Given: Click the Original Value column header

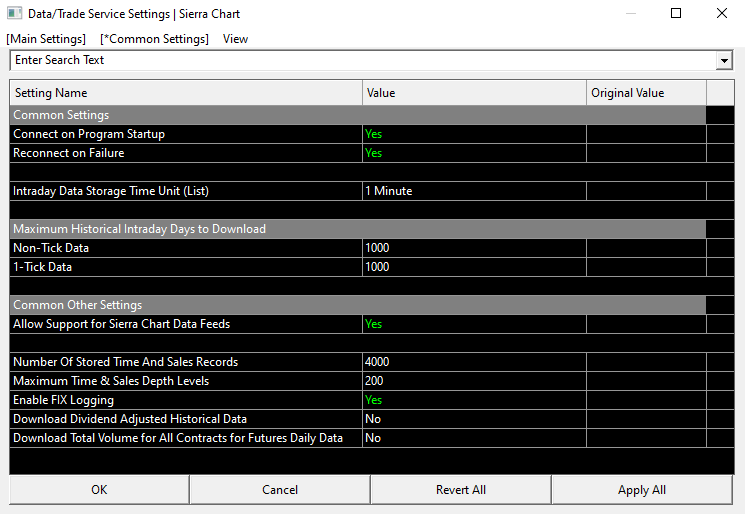Looking at the screenshot, I should click(646, 93).
